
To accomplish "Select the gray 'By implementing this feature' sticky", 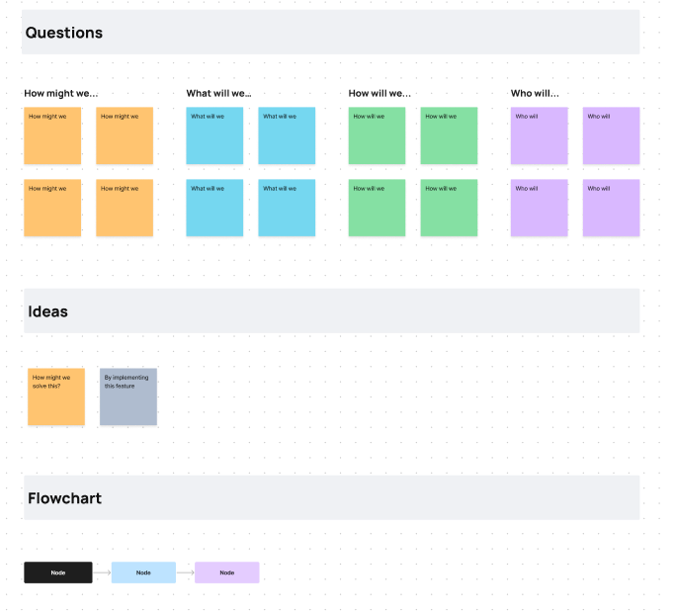I will coord(128,396).
